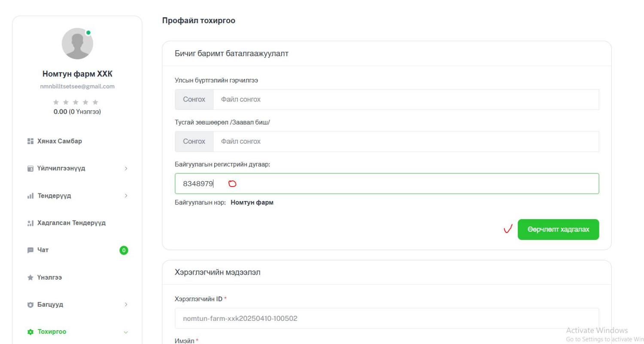The width and height of the screenshot is (644, 344).
Task: Click Файл сонгох field under Улсын бүртгэлийн гэрчилгээ
Action: pos(406,100)
